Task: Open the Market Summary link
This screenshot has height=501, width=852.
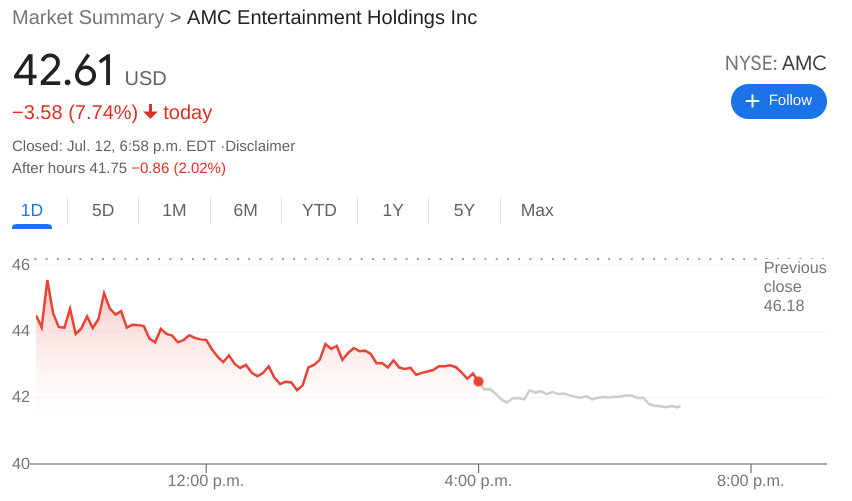Action: [x=88, y=18]
